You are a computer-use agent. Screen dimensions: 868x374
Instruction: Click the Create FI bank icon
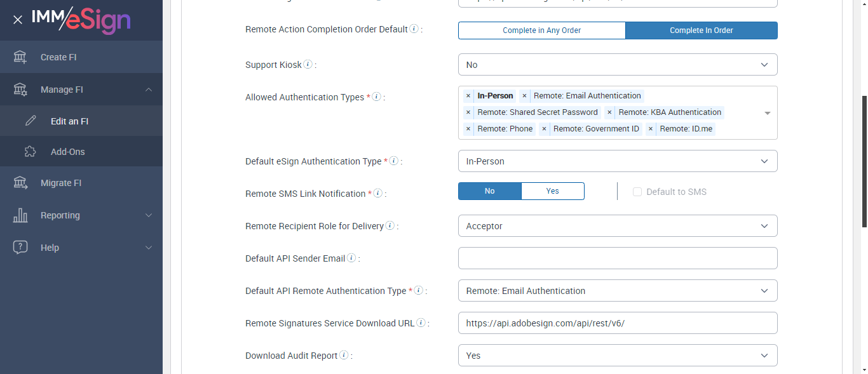coord(20,57)
